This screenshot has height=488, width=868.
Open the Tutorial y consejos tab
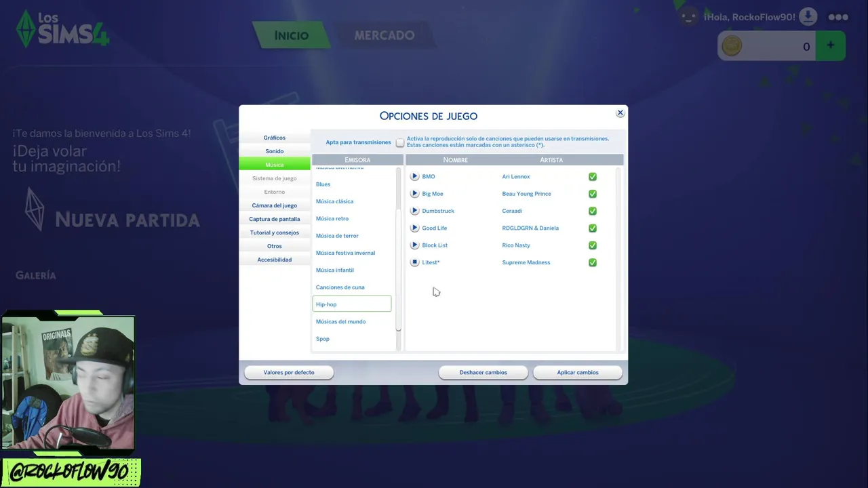(275, 232)
